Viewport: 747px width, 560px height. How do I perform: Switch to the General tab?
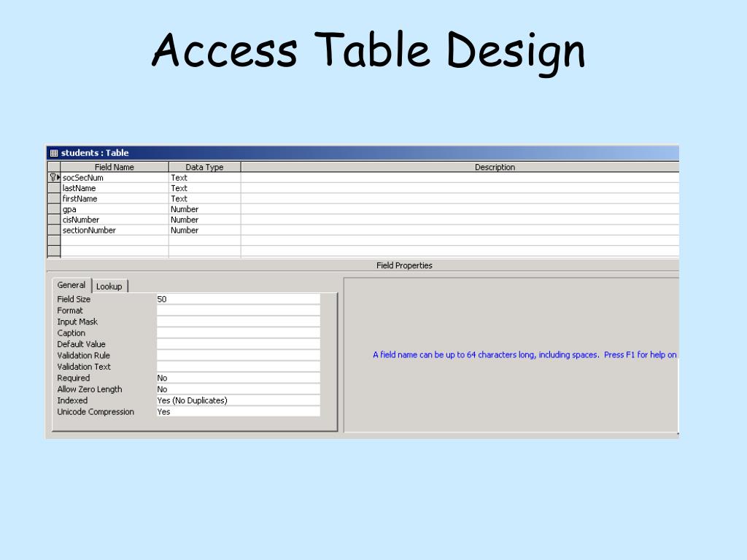tap(71, 285)
